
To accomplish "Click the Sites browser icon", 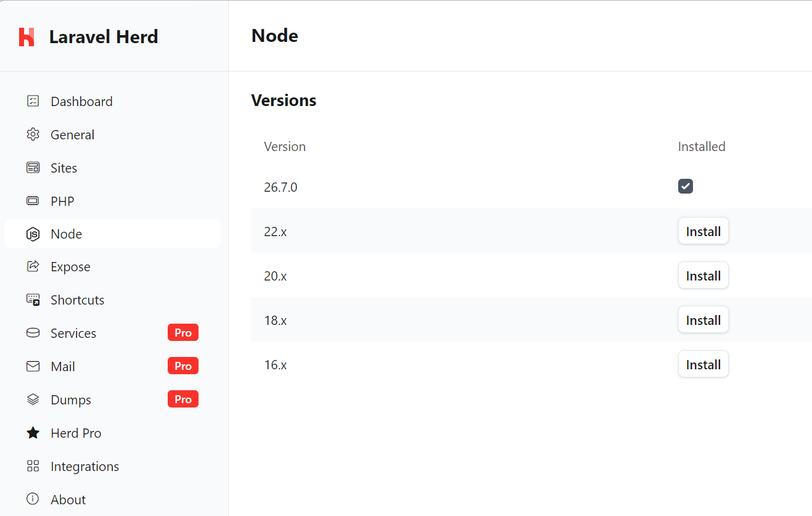I will (x=33, y=168).
